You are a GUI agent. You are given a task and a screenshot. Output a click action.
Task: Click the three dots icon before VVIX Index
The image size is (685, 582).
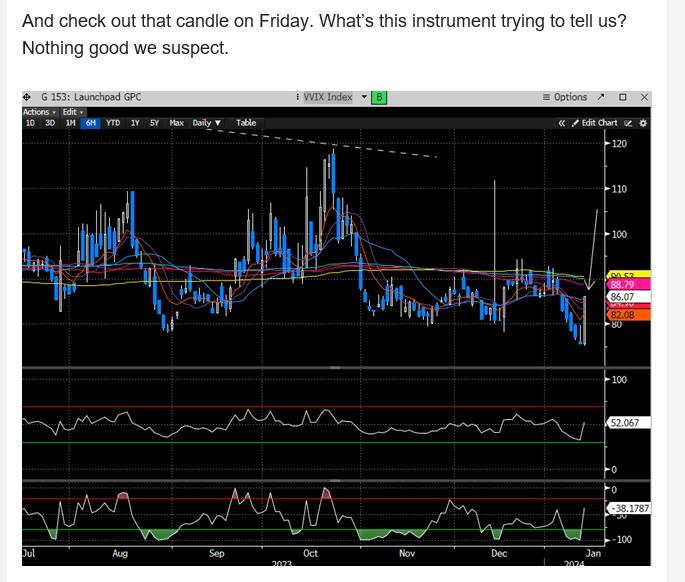coord(298,97)
